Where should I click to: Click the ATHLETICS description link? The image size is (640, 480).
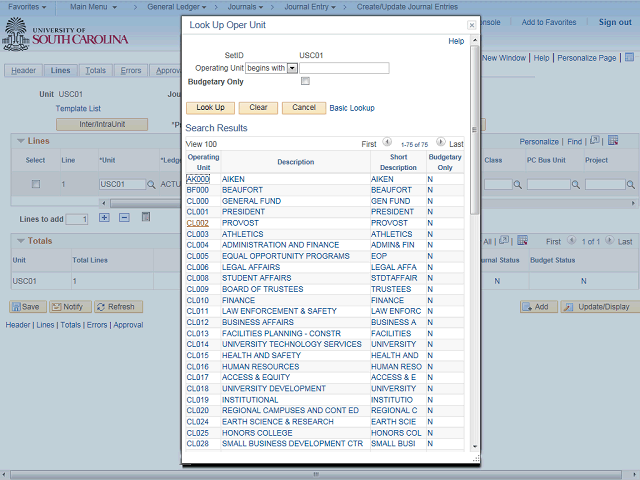tap(242, 234)
